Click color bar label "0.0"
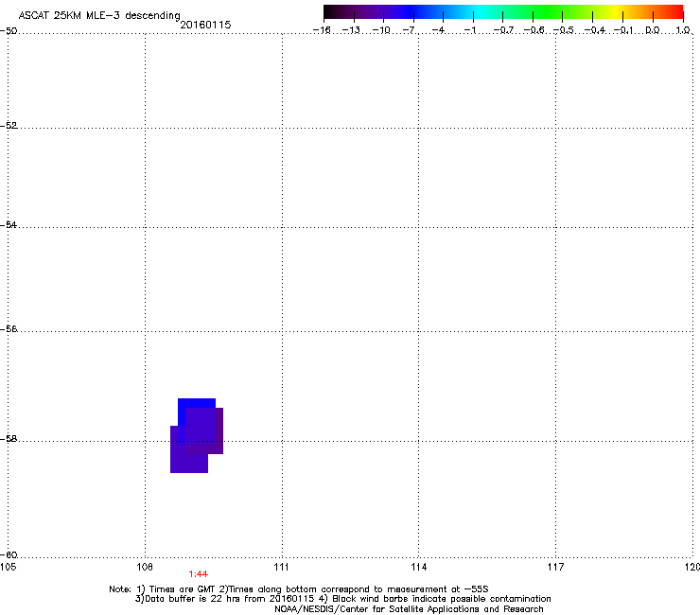Image resolution: width=700 pixels, height=615 pixels. (x=653, y=30)
